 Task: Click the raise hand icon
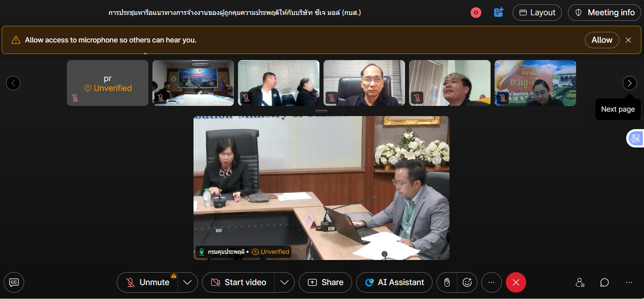point(447,282)
